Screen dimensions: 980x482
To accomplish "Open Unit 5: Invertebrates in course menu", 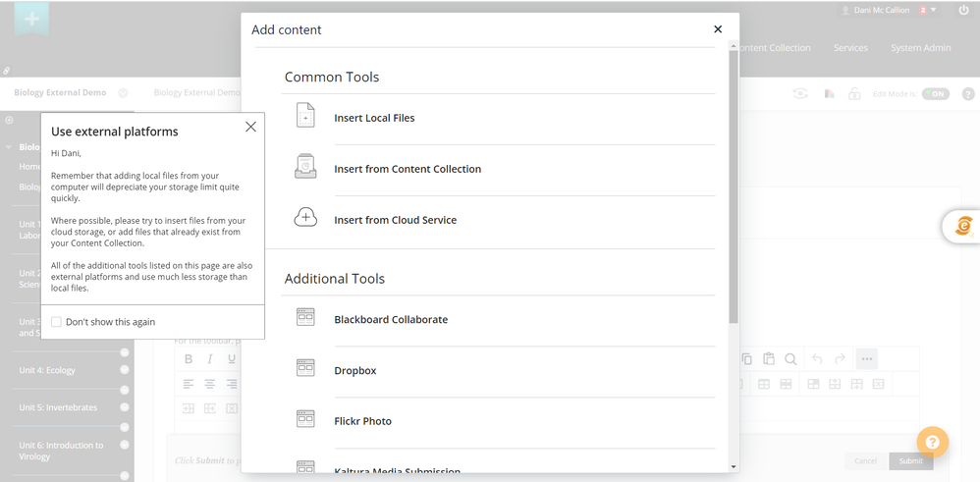I will 58,407.
